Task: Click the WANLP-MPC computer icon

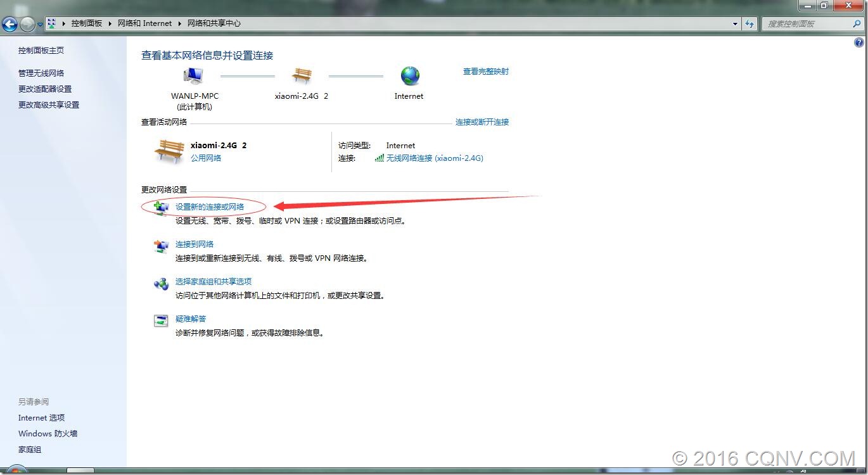Action: pyautogui.click(x=193, y=75)
